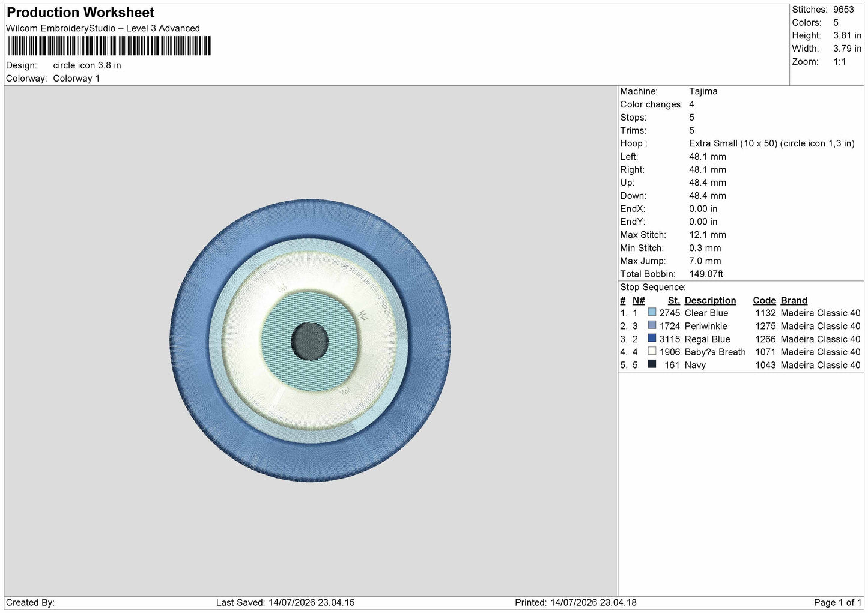868x613 pixels.
Task: Click the Navy description text
Action: click(695, 365)
